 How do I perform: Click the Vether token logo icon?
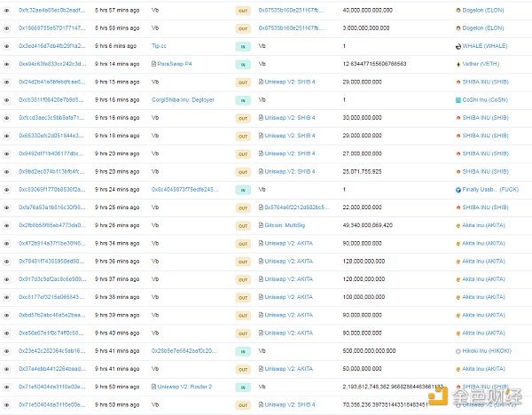click(x=458, y=65)
